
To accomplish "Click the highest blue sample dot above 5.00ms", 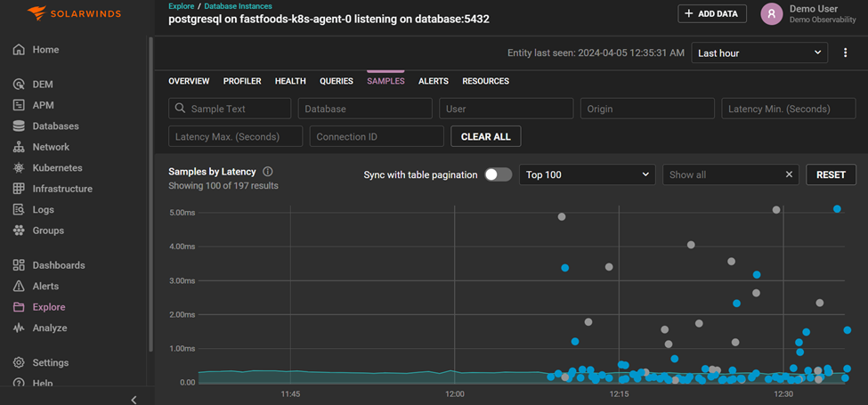I will pos(837,208).
